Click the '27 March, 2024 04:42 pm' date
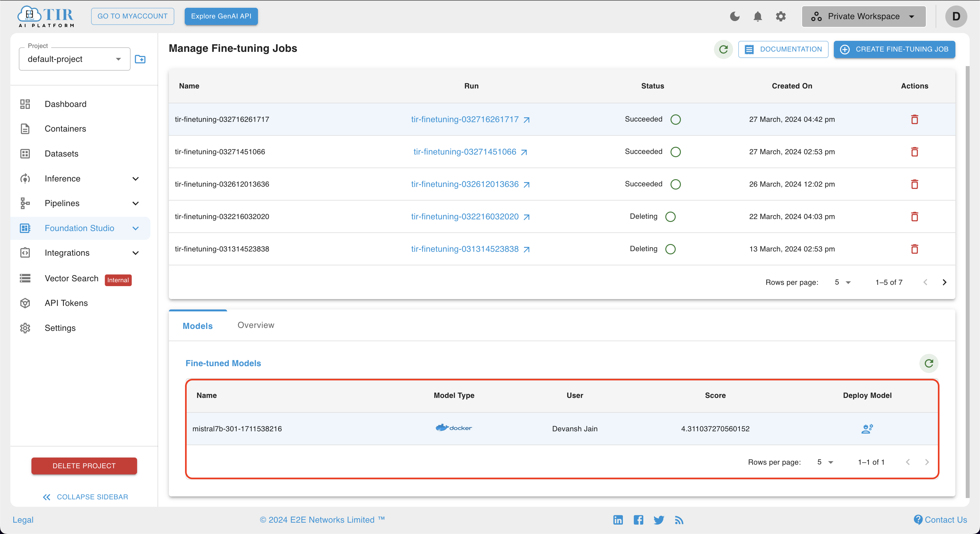 click(792, 120)
